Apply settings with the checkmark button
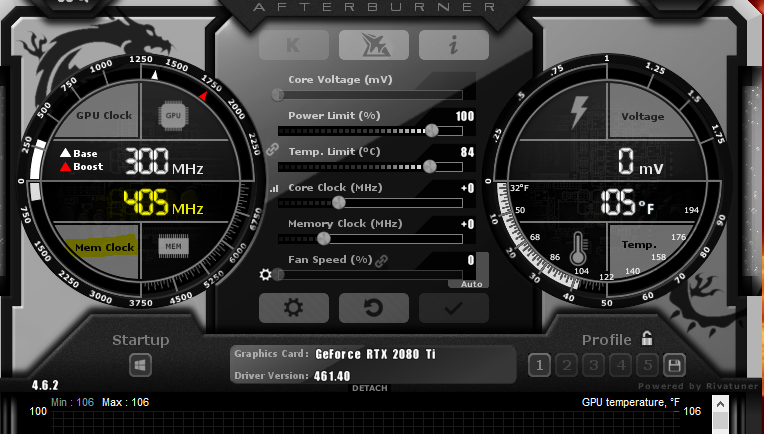 pyautogui.click(x=454, y=308)
